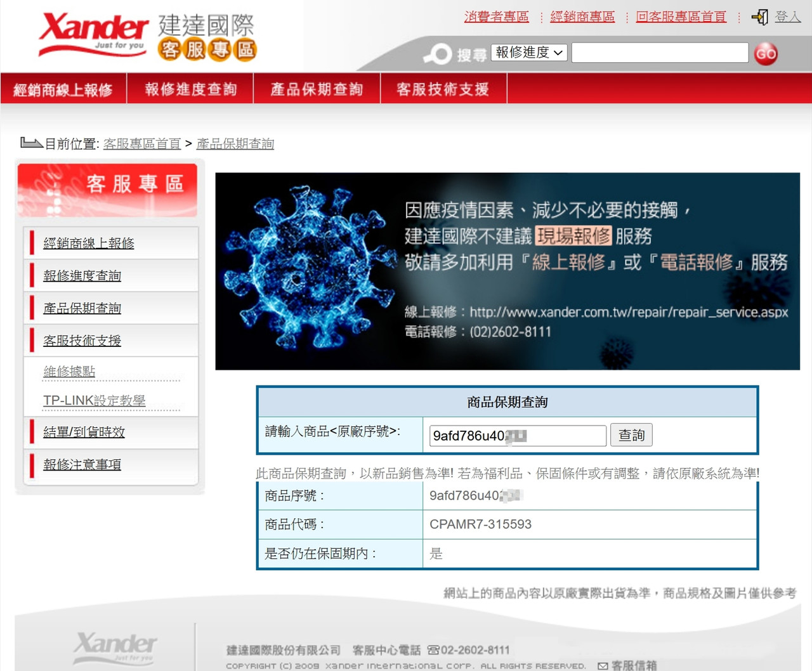The width and height of the screenshot is (812, 671).
Task: Click the grey Xander footer logo
Action: click(115, 647)
